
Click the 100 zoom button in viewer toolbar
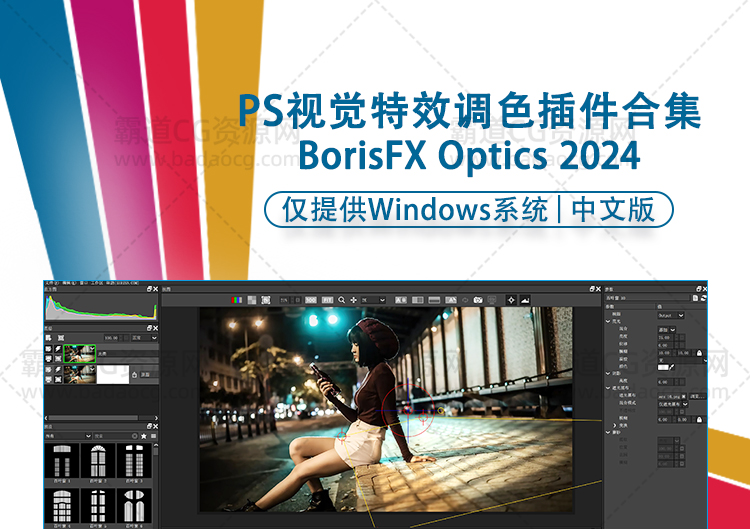[x=311, y=300]
